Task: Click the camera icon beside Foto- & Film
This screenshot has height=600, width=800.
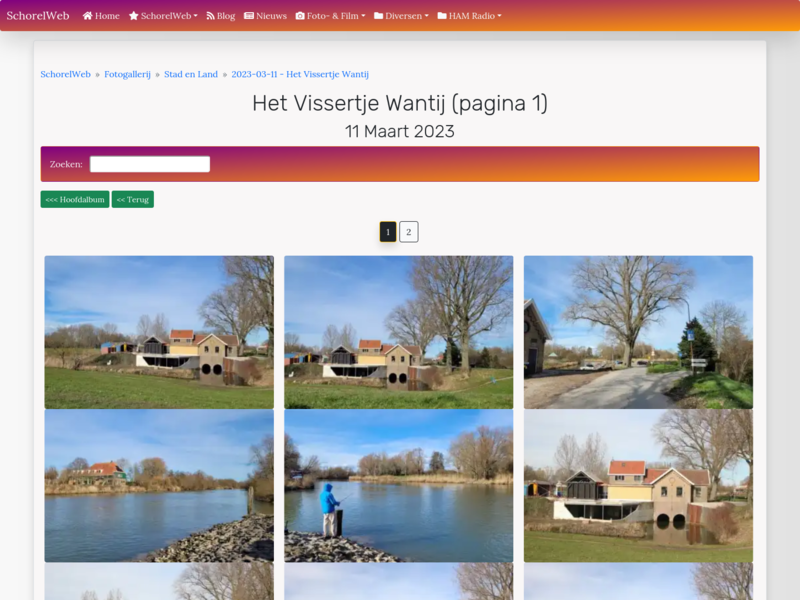Action: [300, 16]
